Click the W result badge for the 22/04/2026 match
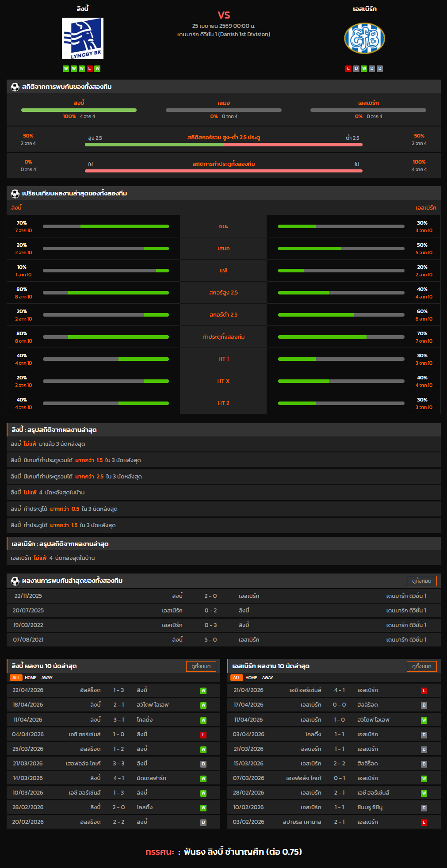The image size is (447, 868). [203, 691]
